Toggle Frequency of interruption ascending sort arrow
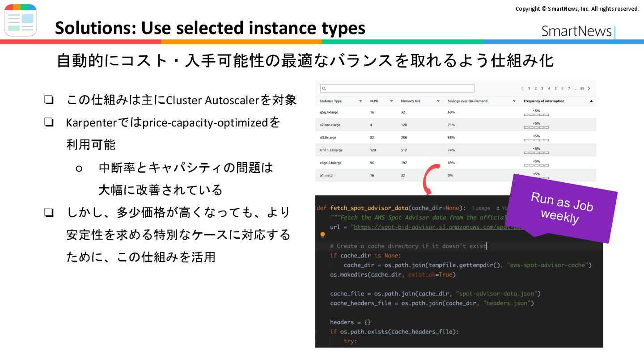 pyautogui.click(x=591, y=101)
